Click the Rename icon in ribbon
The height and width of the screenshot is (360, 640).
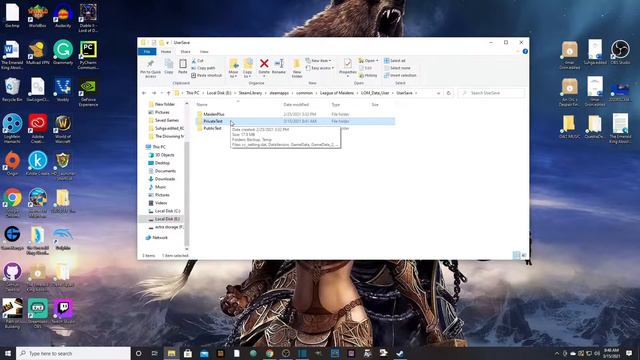point(279,67)
